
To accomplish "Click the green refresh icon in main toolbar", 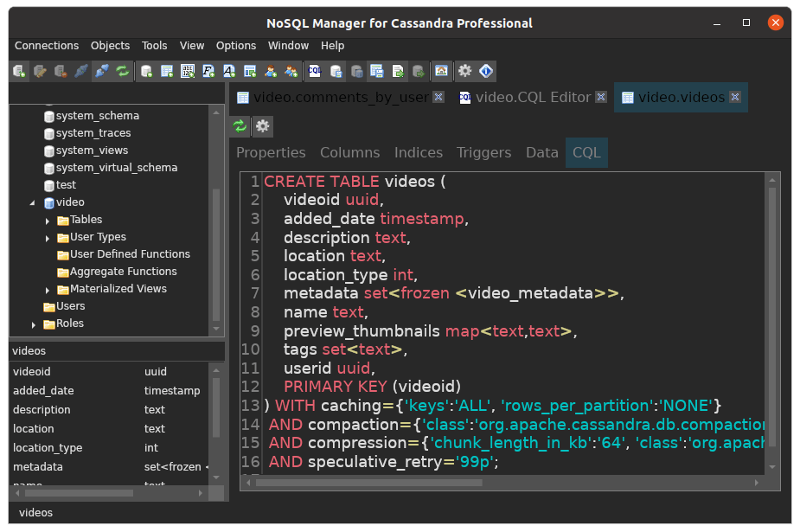I will [x=123, y=71].
